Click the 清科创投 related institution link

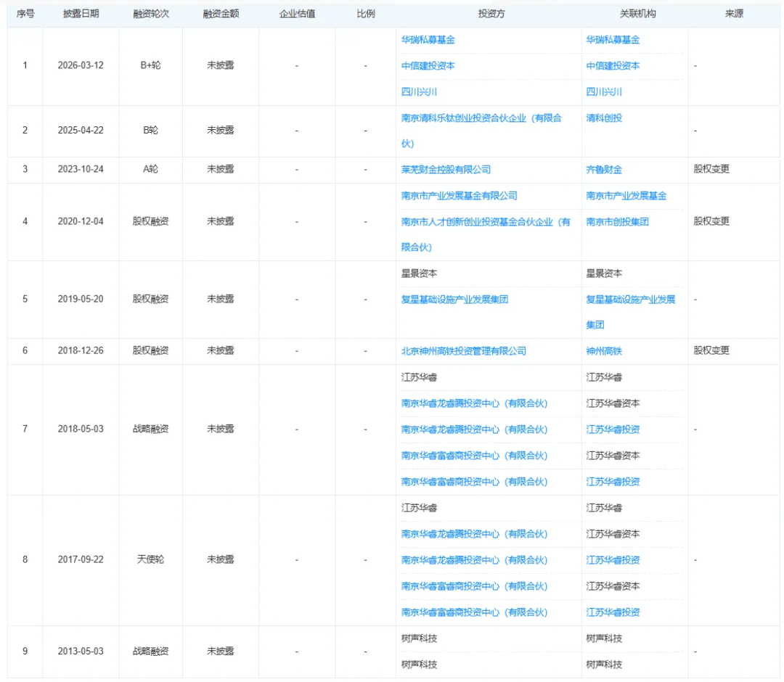pyautogui.click(x=604, y=118)
